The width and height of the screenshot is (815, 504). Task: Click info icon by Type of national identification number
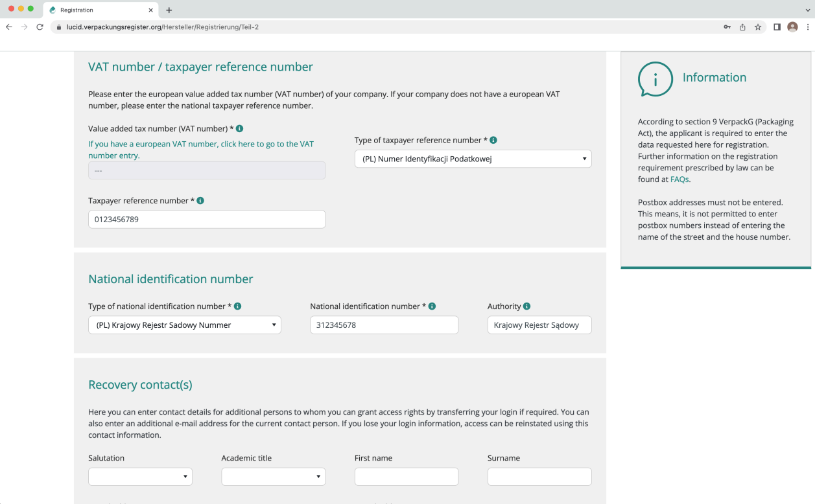(x=237, y=306)
